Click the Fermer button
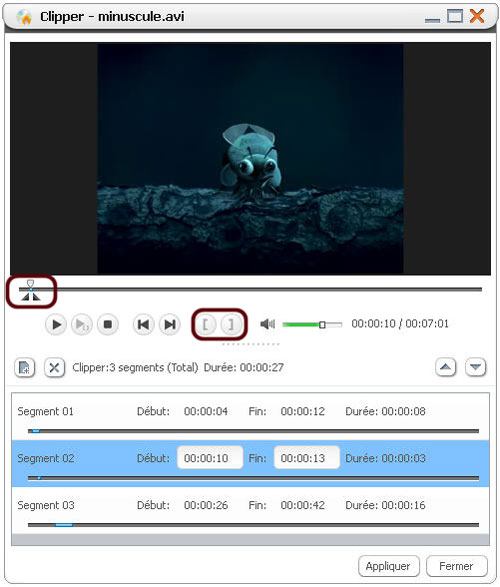500x587 pixels. (x=457, y=566)
